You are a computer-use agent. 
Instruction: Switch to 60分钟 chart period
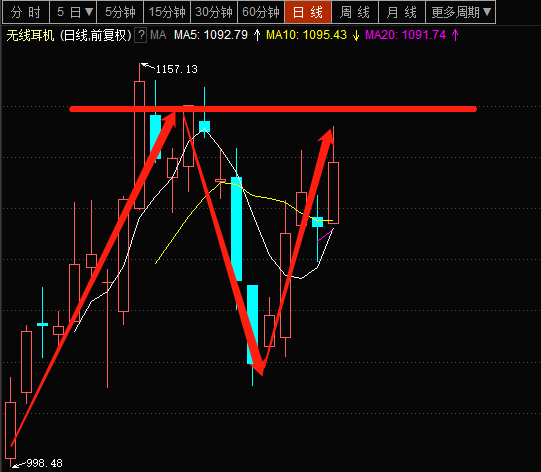(x=261, y=12)
